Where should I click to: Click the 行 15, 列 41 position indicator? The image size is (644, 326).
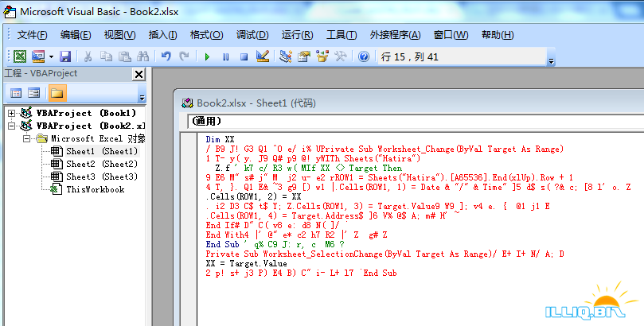410,56
